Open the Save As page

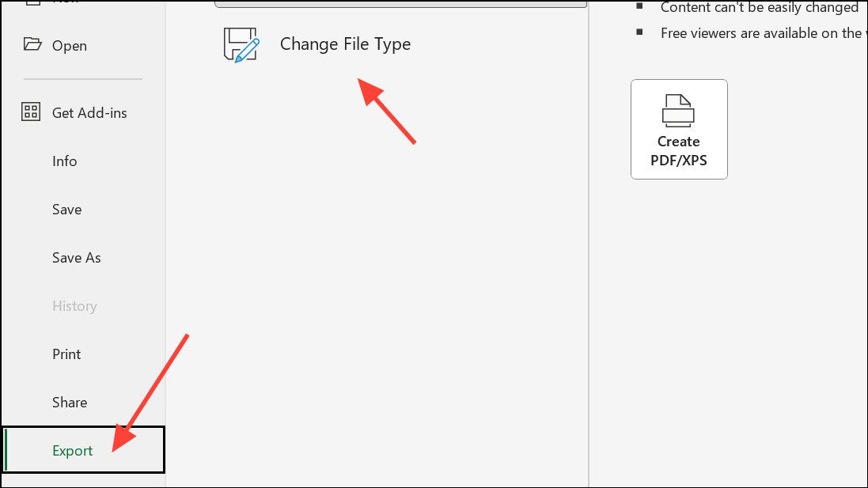77,258
